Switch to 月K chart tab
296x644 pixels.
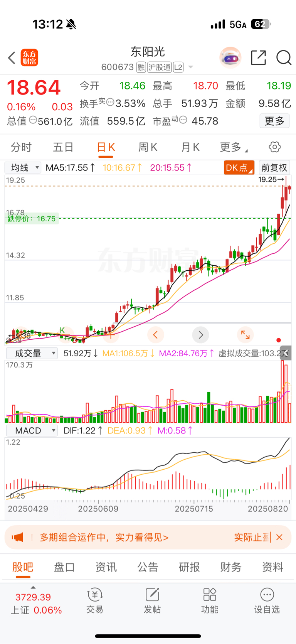click(x=190, y=147)
